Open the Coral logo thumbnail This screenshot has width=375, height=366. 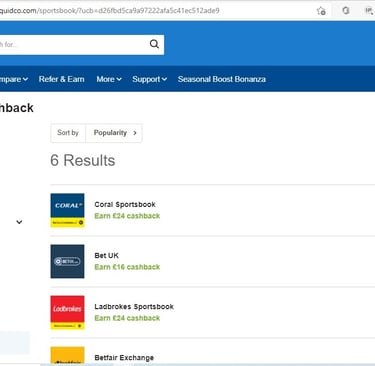(67, 210)
